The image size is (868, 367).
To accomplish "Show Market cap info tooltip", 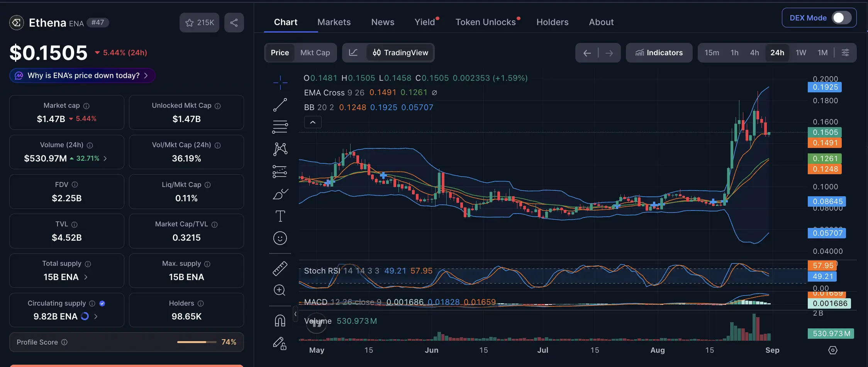I will (86, 106).
